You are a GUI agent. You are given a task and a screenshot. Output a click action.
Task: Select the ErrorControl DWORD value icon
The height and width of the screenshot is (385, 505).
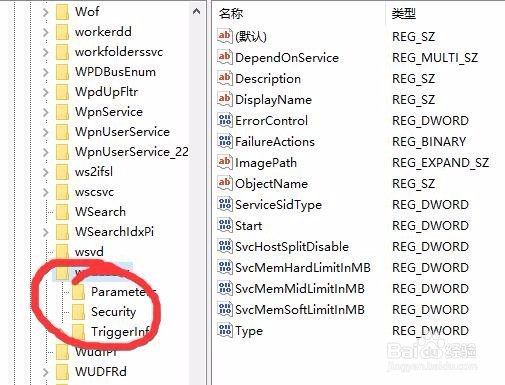224,120
